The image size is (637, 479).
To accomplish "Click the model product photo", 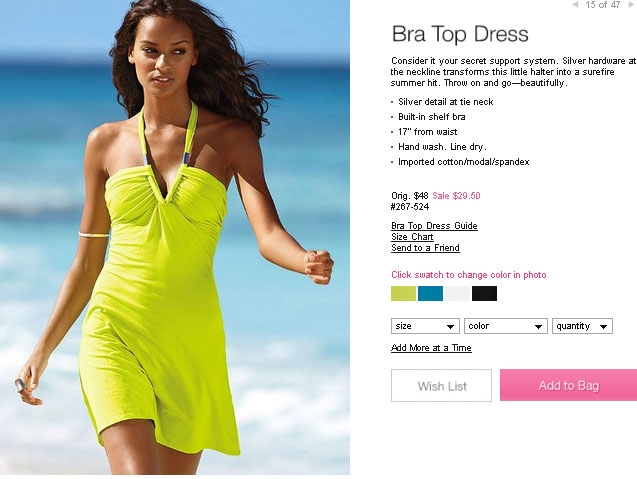I will point(175,237).
